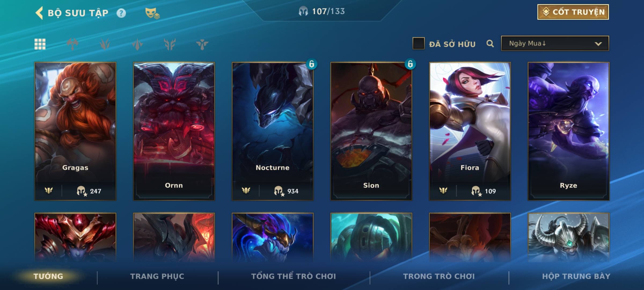Tap the lock badge on Sion card
644x290 pixels.
pyautogui.click(x=410, y=64)
